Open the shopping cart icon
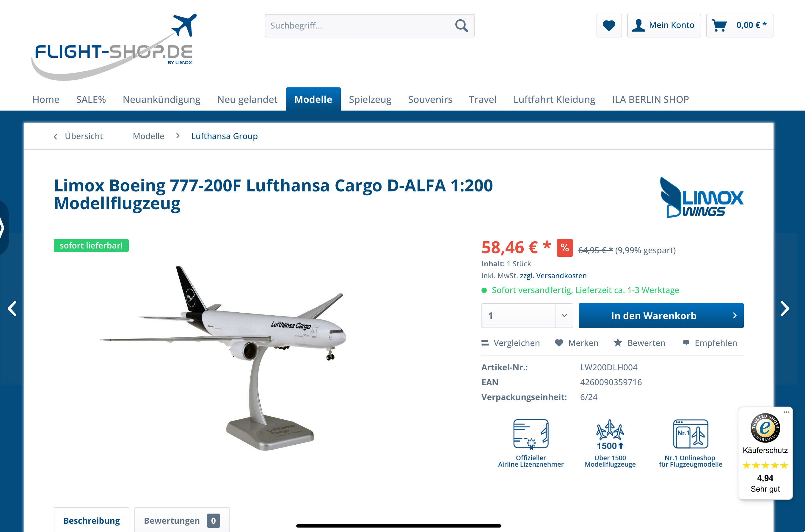The width and height of the screenshot is (805, 532). click(x=719, y=26)
